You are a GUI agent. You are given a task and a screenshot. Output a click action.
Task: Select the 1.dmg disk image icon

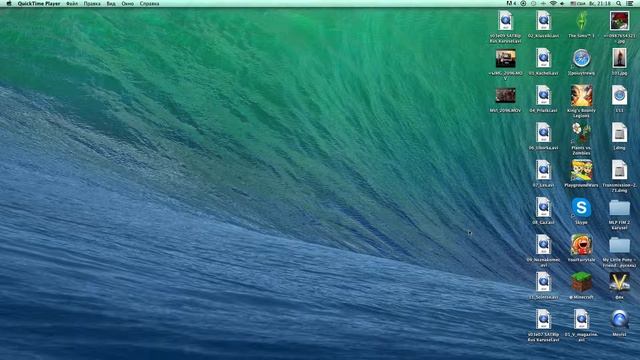coord(619,133)
